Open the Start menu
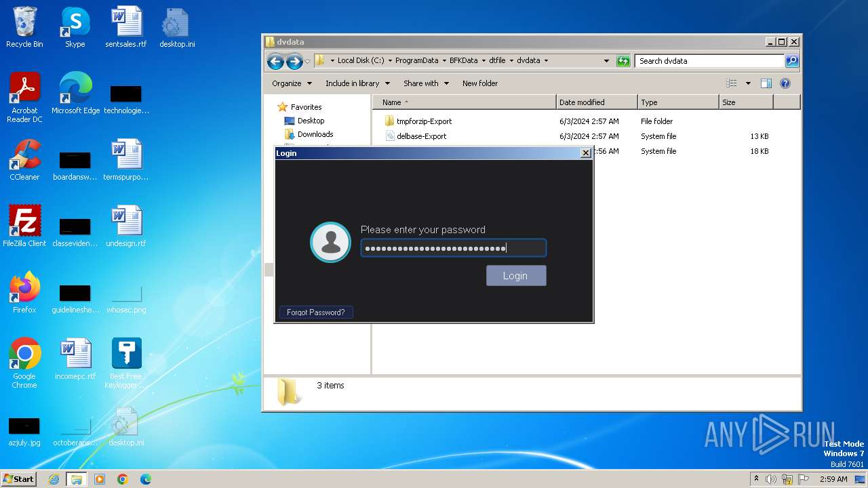The image size is (868, 488). 18,479
